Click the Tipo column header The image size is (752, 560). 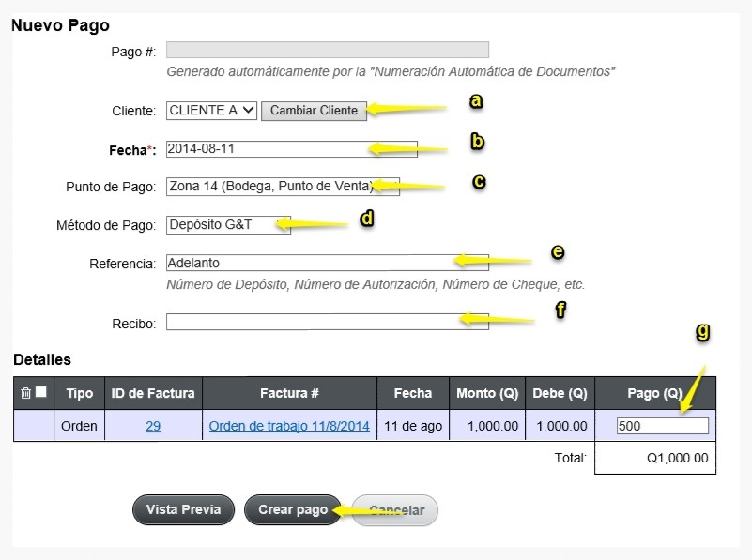(x=80, y=393)
